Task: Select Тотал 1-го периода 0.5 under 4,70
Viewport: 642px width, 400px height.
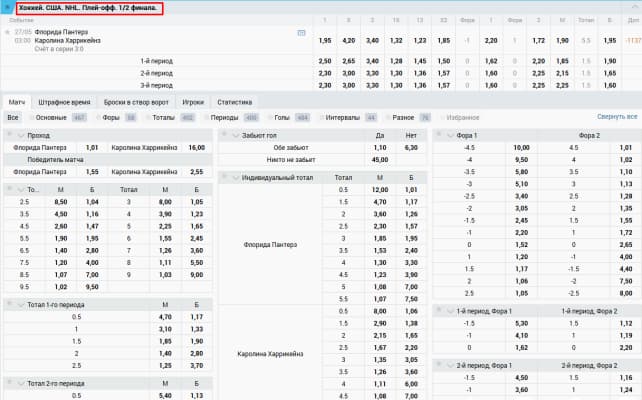Action: pyautogui.click(x=165, y=317)
